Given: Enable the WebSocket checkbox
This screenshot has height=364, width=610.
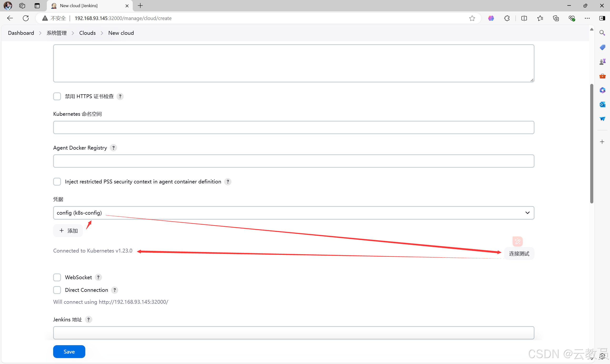Looking at the screenshot, I should pos(57,278).
